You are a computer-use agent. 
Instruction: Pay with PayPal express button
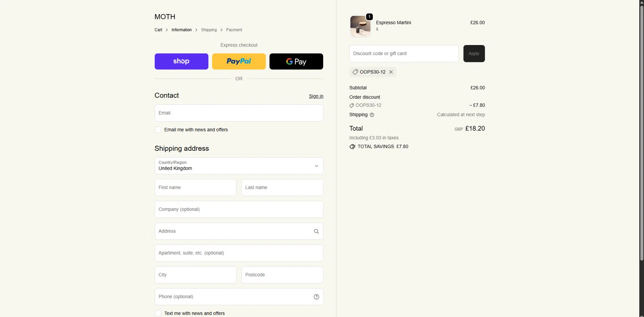239,61
